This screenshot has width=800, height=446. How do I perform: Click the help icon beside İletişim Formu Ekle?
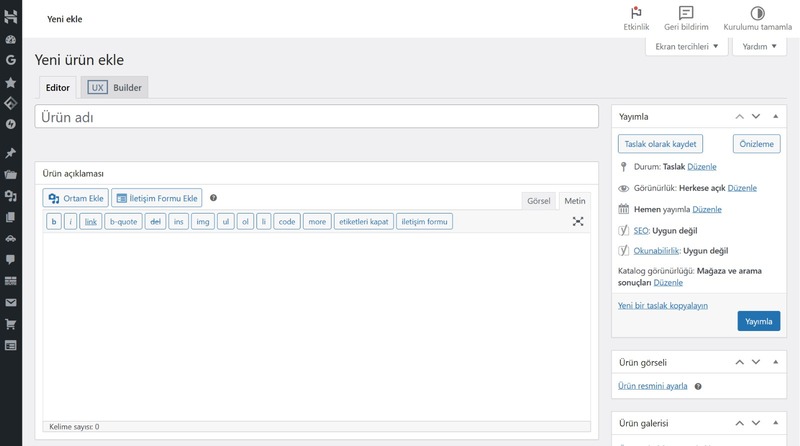click(213, 198)
